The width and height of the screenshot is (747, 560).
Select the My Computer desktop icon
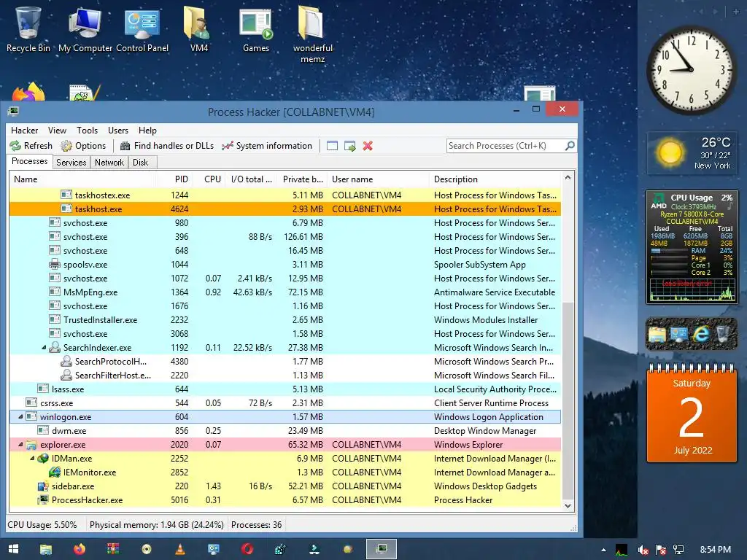pyautogui.click(x=85, y=28)
